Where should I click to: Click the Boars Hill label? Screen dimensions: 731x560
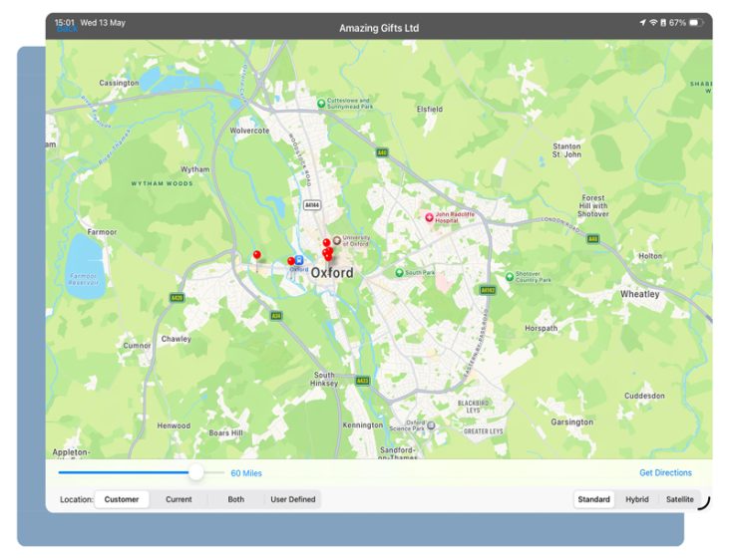225,432
